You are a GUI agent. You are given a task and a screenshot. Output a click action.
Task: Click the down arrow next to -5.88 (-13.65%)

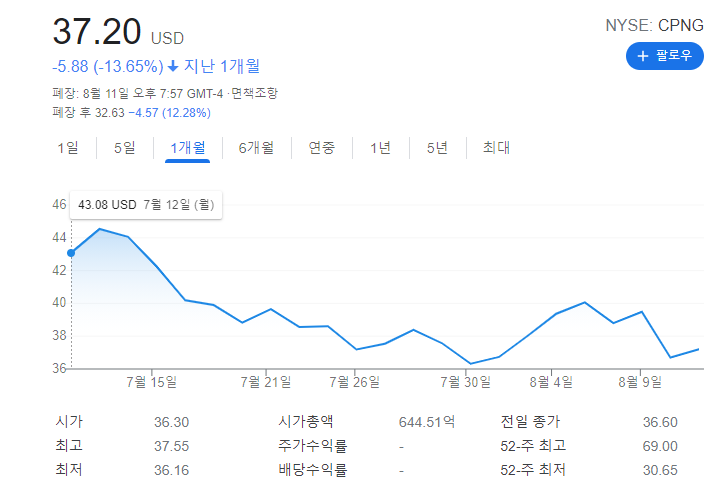[173, 67]
